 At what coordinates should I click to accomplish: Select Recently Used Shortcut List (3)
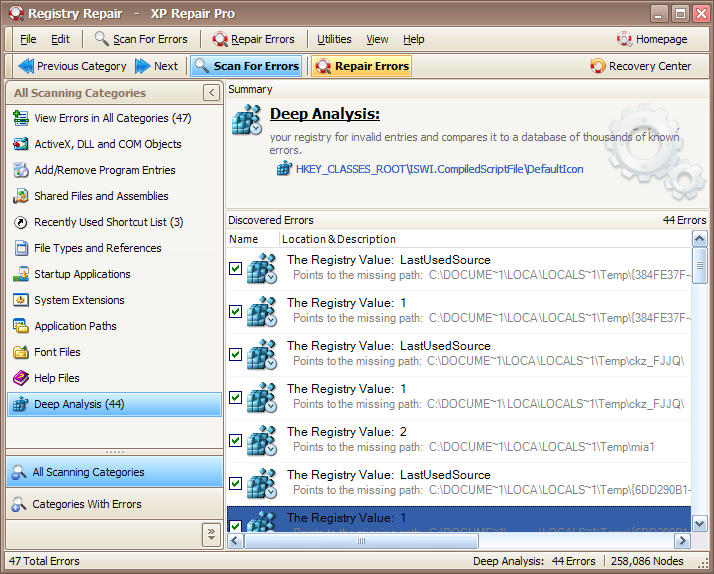click(114, 222)
